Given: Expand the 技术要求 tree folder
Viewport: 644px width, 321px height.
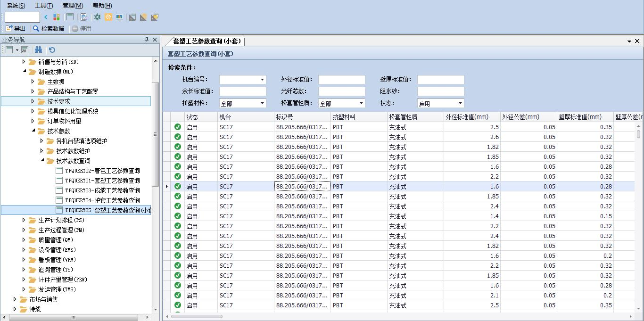Looking at the screenshot, I should (x=33, y=101).
